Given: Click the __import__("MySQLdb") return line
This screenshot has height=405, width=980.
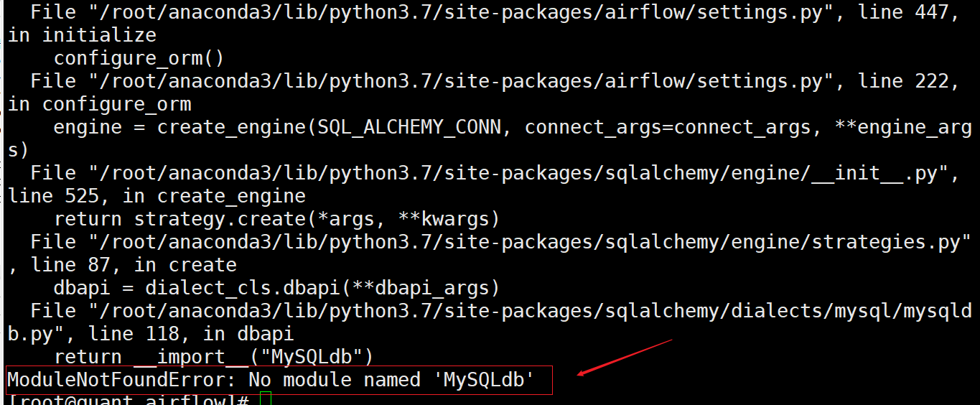Looking at the screenshot, I should [214, 357].
